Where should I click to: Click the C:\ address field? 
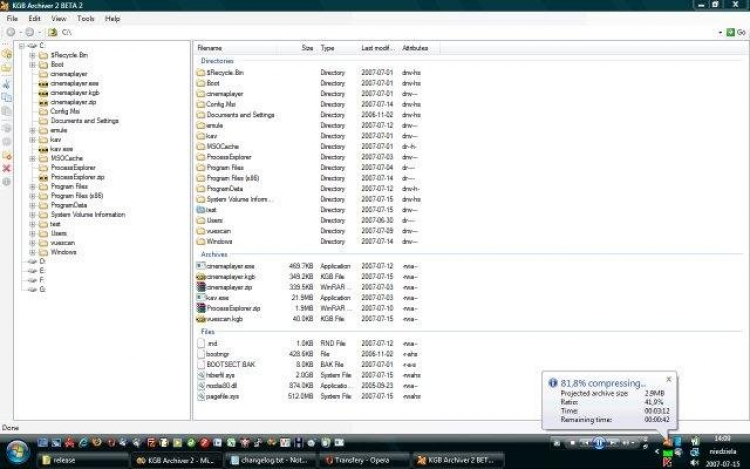coord(387,32)
